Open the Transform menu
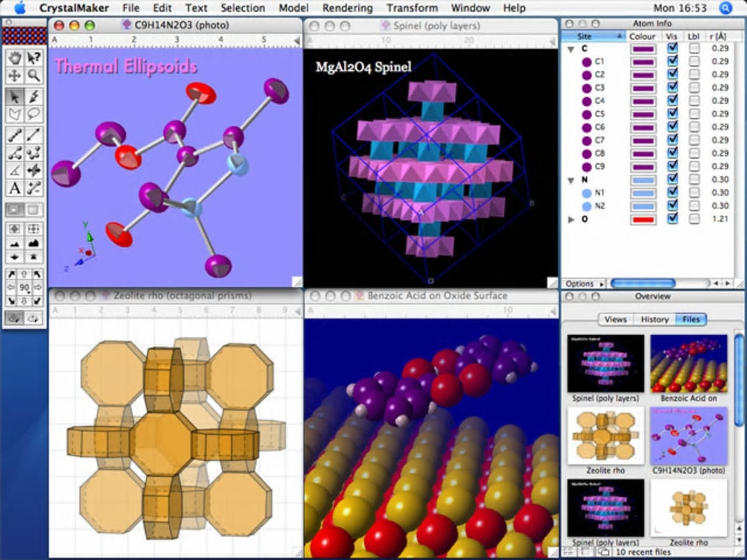The width and height of the screenshot is (747, 560). pos(412,8)
